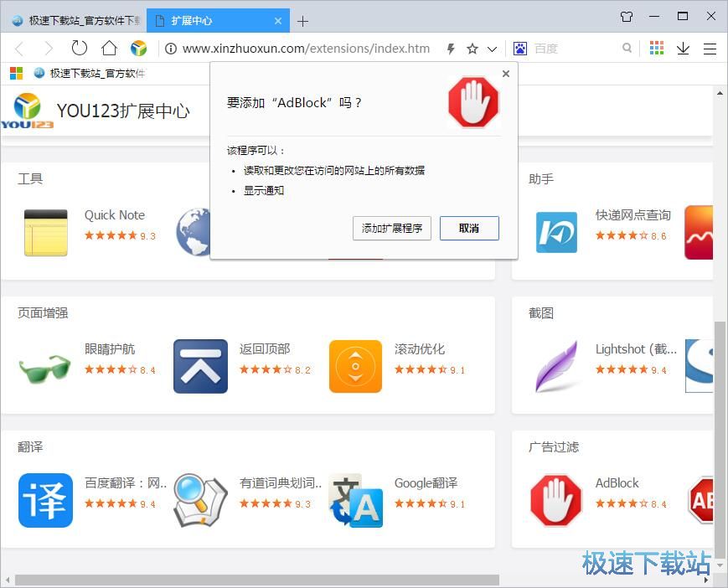Open the 百度翻译 blue 译 icon
The image size is (728, 588).
(45, 500)
